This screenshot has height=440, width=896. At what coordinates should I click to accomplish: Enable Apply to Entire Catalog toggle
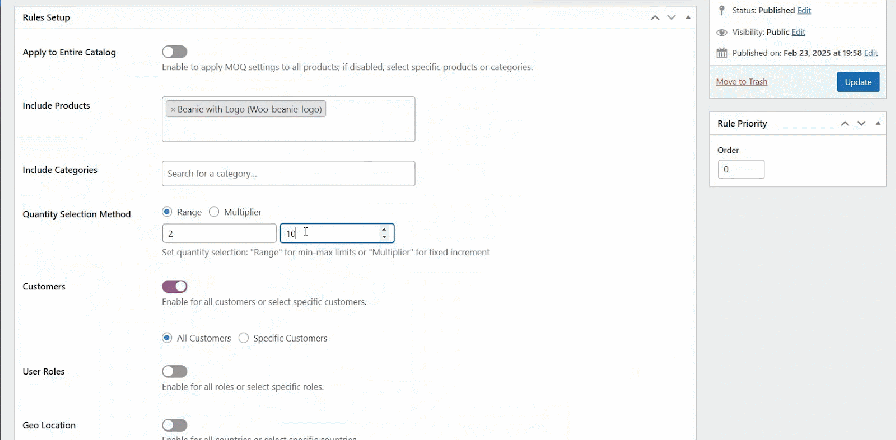pos(174,52)
